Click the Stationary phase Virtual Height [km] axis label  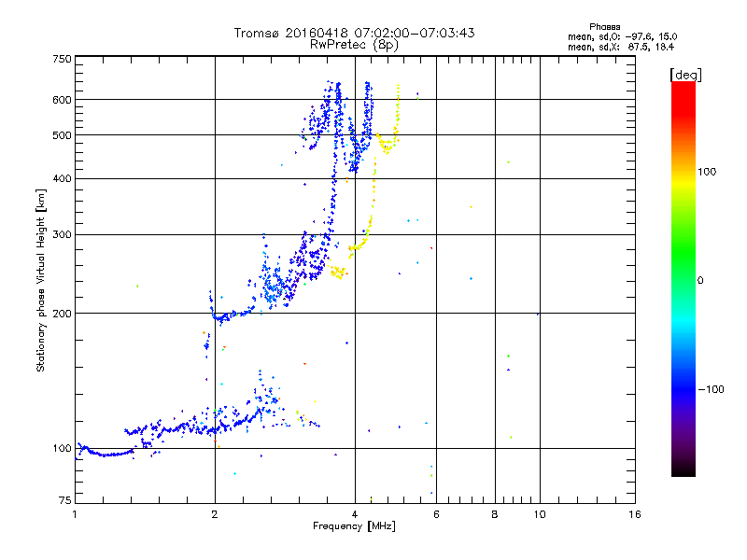click(40, 280)
